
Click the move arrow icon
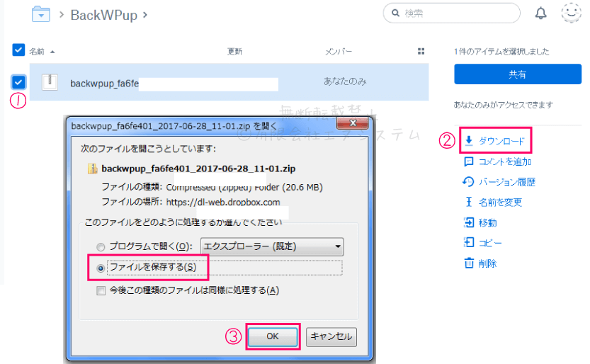[469, 222]
